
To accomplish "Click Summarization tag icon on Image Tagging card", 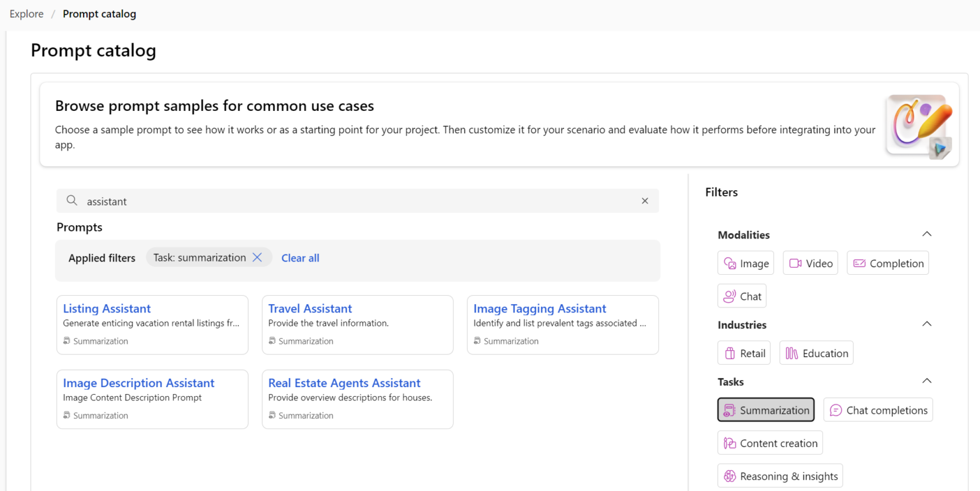I will [477, 341].
